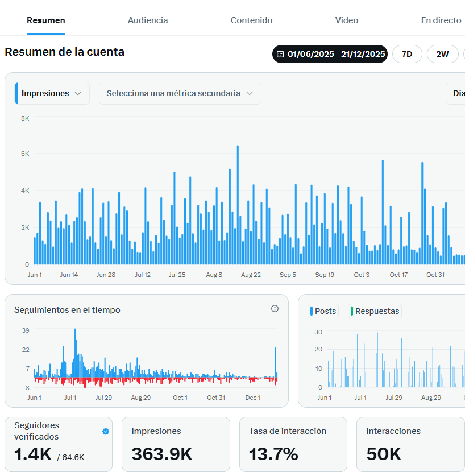Select the En directo tab
Viewport: 465px width, 476px height.
[441, 20]
